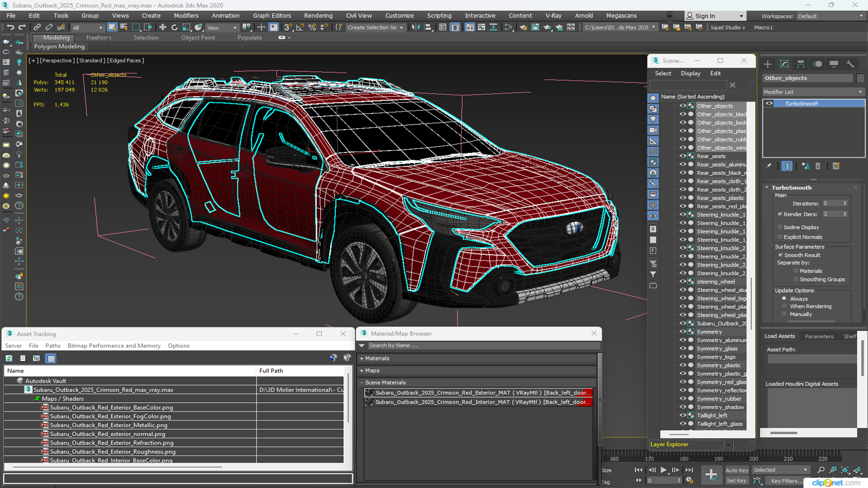Open the Create tab plus icon
Viewport: 868px width, 488px height.
(x=768, y=64)
